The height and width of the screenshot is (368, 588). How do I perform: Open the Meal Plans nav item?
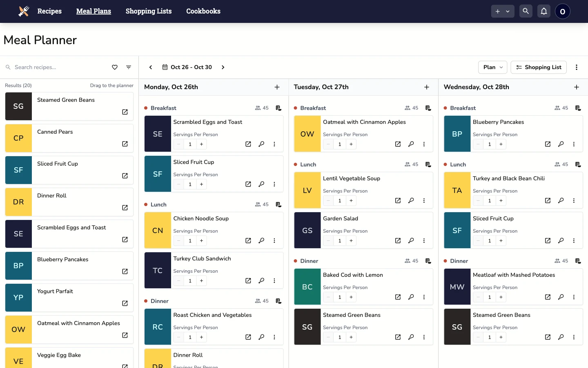coord(94,11)
